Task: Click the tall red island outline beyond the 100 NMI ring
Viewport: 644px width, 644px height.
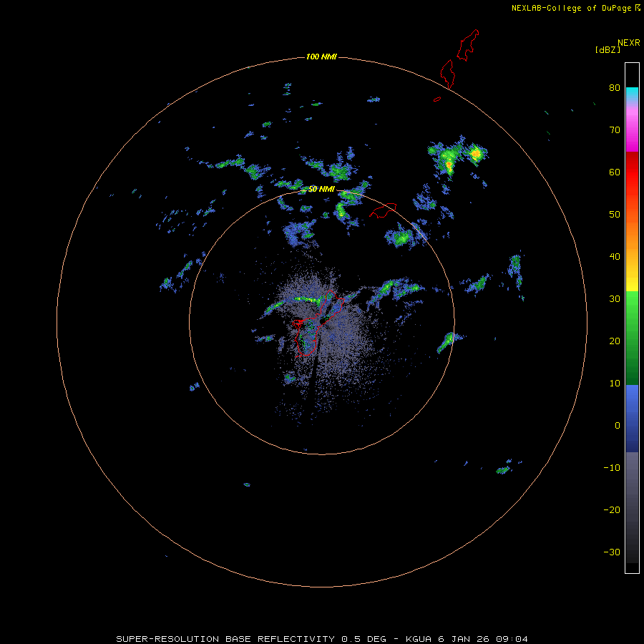Action: pos(467,46)
